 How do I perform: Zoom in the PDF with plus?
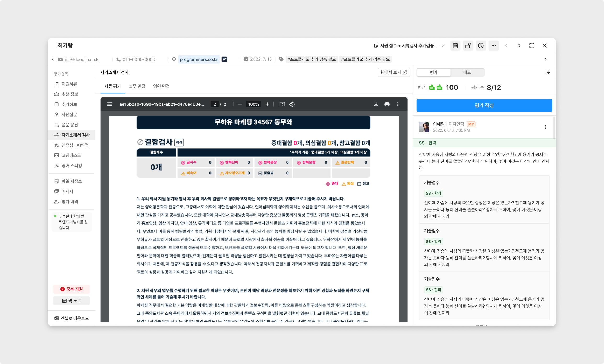(x=267, y=104)
